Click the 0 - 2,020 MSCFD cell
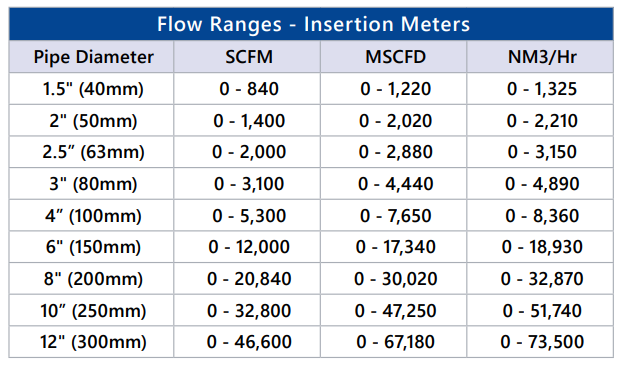Image resolution: width=620 pixels, height=365 pixels. (x=395, y=121)
